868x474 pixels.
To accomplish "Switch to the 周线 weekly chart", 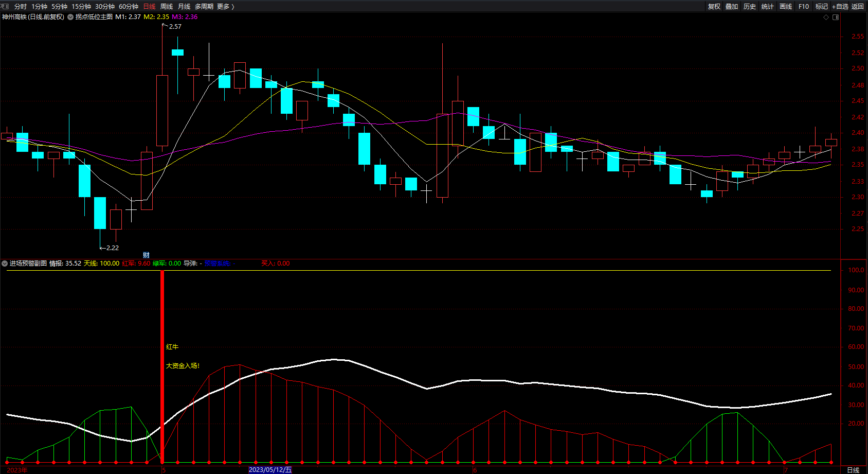I will pyautogui.click(x=167, y=6).
